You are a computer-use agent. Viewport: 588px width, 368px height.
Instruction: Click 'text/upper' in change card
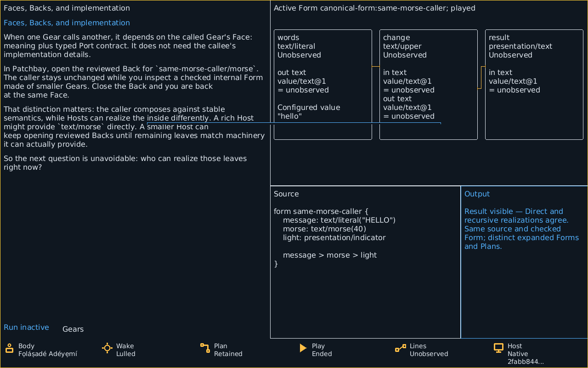click(402, 46)
